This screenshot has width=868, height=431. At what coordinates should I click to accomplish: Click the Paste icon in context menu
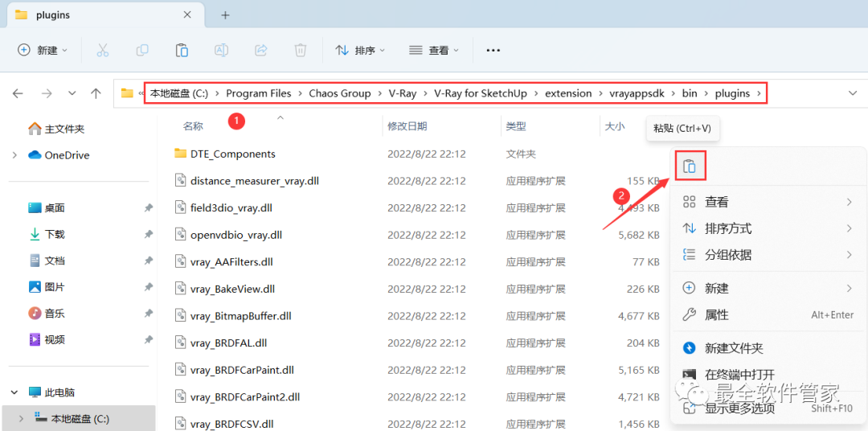pyautogui.click(x=690, y=166)
